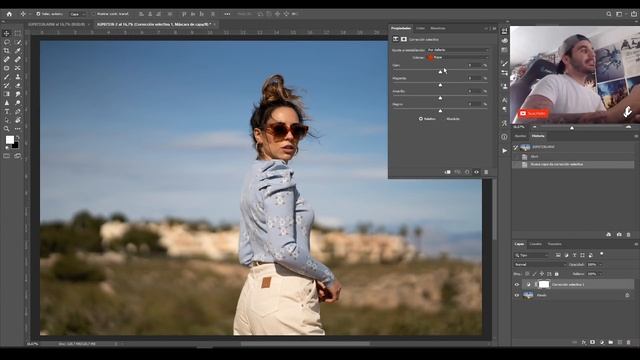The width and height of the screenshot is (640, 360).
Task: Hide the Corrección selectiva 1 layer
Action: tap(517, 284)
